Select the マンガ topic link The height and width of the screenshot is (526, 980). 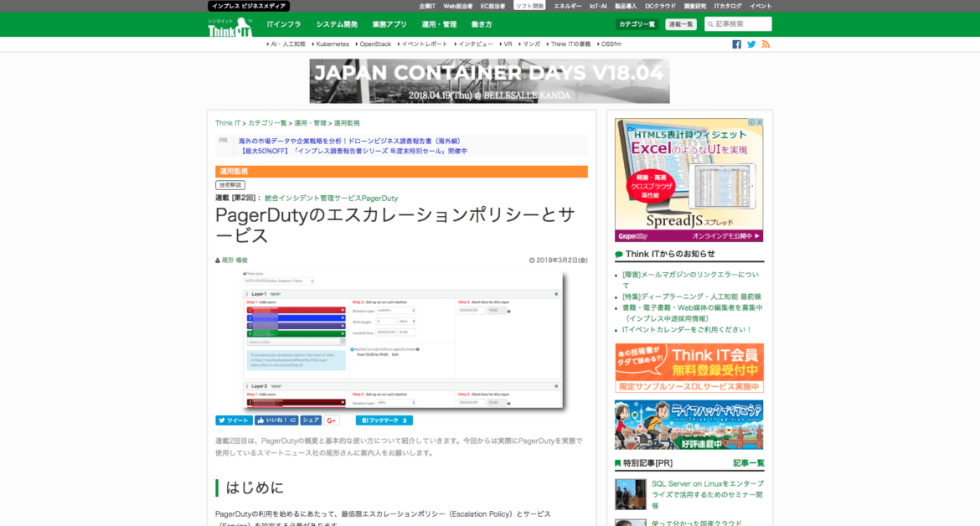(x=529, y=44)
